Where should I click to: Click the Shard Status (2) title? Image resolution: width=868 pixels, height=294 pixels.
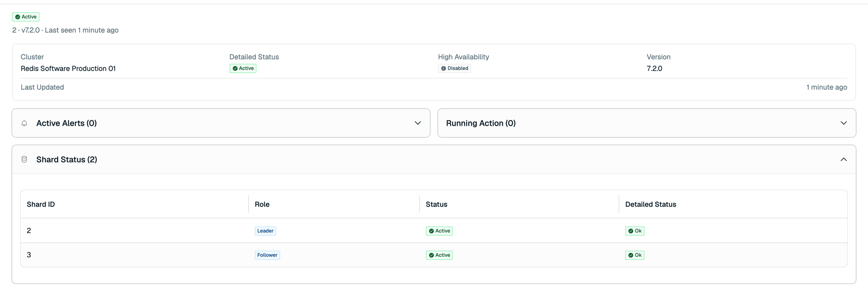(66, 159)
